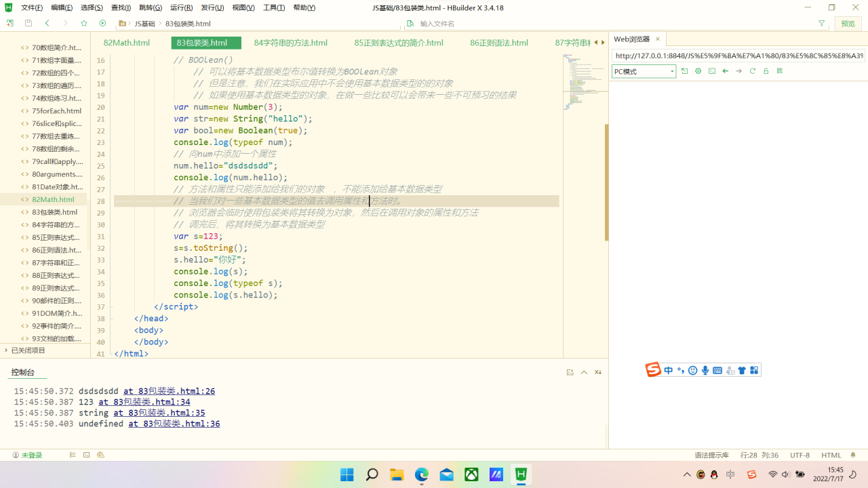Close the Web浏览器 tab
The width and height of the screenshot is (868, 488).
point(658,39)
